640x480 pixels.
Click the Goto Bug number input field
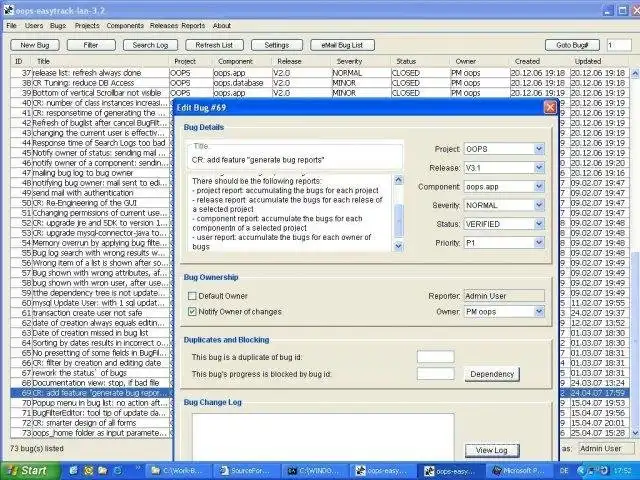coord(618,45)
